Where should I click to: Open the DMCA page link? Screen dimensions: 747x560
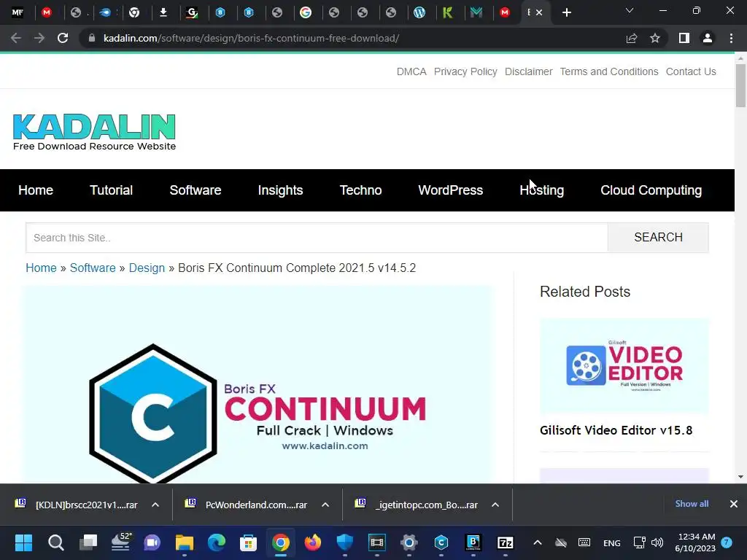(x=411, y=71)
